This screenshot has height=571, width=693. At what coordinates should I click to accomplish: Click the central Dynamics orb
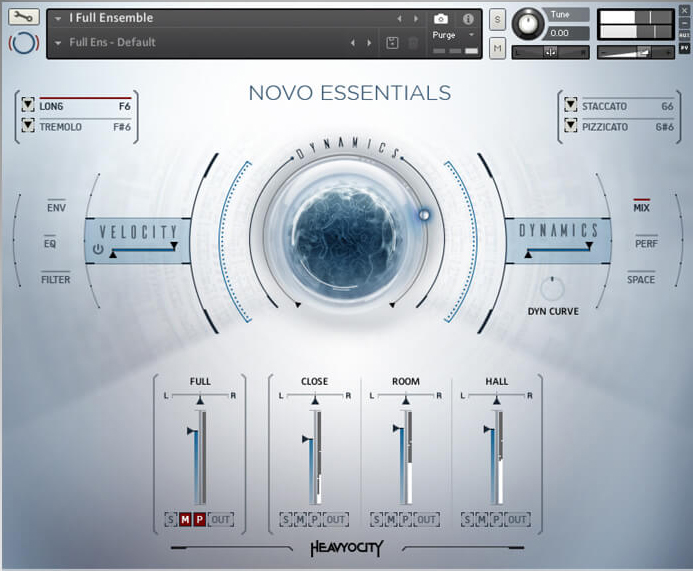click(x=347, y=237)
